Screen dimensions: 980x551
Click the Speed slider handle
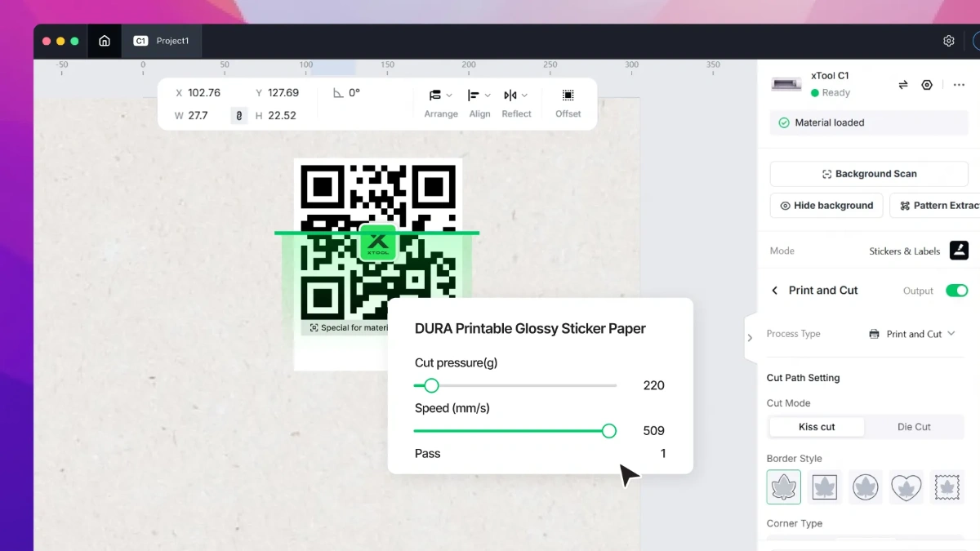[608, 431]
